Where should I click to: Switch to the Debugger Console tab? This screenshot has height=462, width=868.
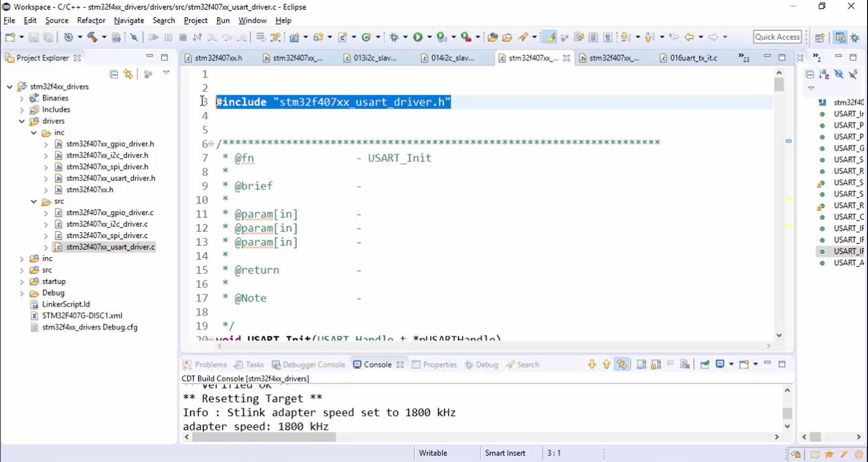(x=309, y=365)
